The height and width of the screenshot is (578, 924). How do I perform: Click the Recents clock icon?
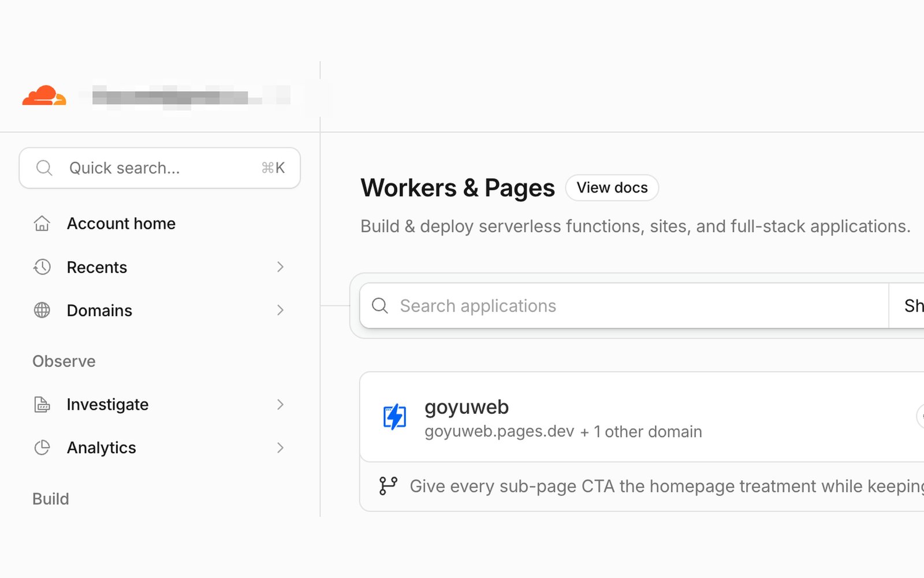pos(42,267)
